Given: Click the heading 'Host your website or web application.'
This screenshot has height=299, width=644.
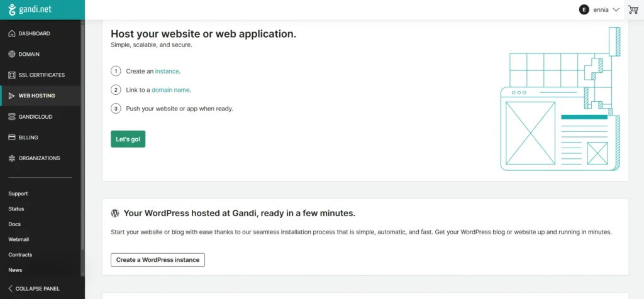Looking at the screenshot, I should coord(203,34).
